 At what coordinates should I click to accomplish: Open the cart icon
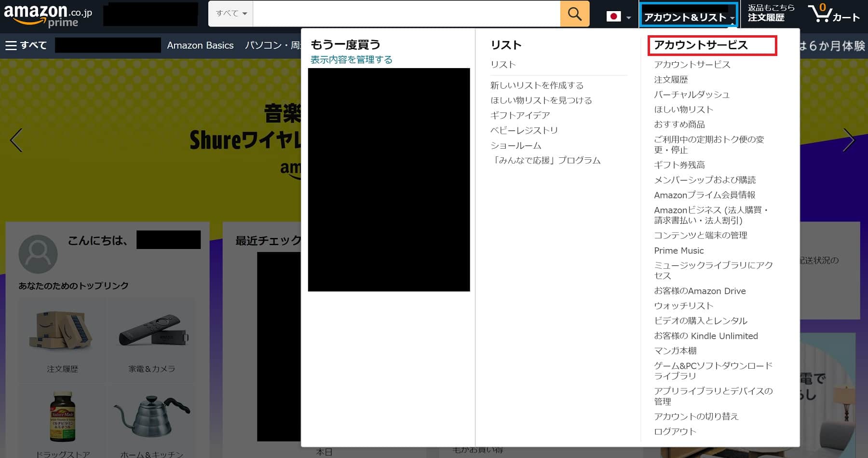(834, 14)
